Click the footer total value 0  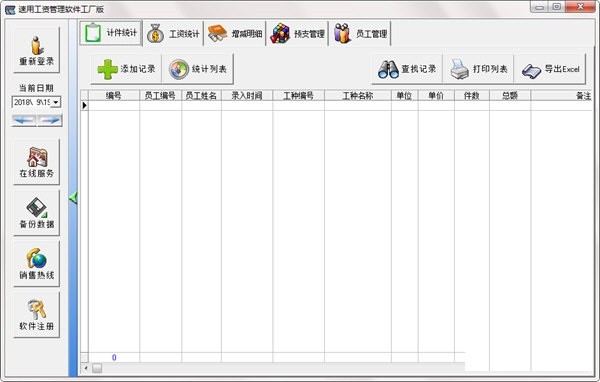point(114,358)
